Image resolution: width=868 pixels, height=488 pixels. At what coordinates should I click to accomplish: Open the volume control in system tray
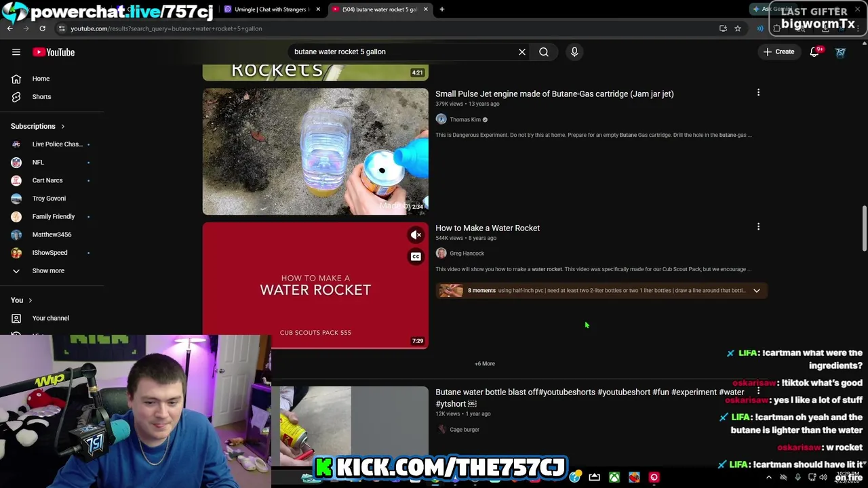tap(823, 478)
